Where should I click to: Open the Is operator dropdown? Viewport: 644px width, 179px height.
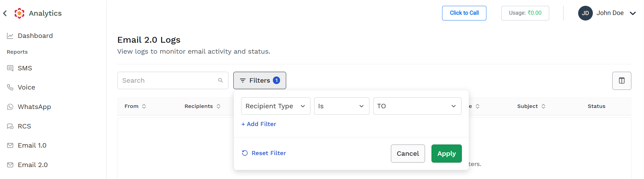(x=341, y=106)
